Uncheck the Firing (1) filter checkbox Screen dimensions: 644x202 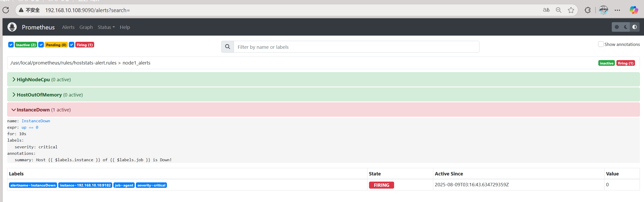72,45
